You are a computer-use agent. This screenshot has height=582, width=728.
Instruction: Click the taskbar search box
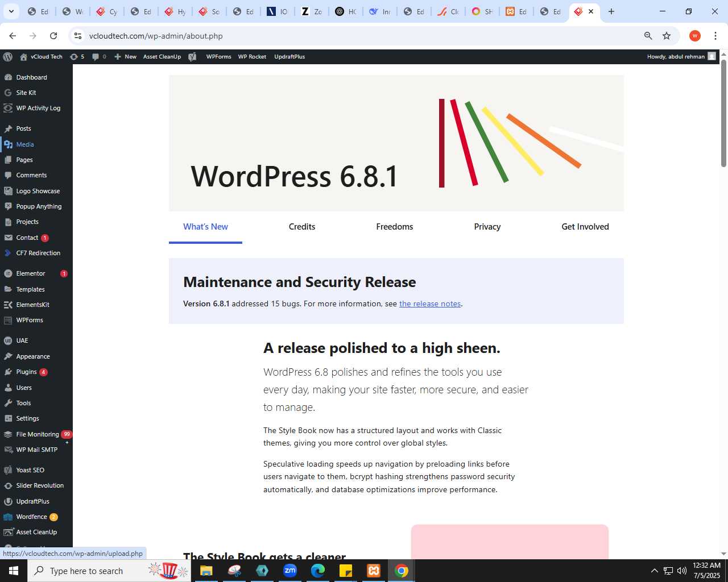(x=109, y=571)
